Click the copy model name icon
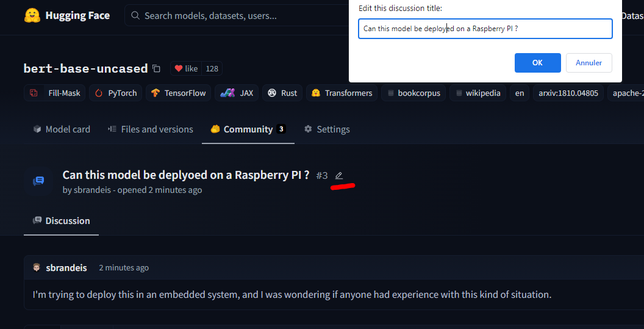Image resolution: width=644 pixels, height=329 pixels. [x=157, y=68]
